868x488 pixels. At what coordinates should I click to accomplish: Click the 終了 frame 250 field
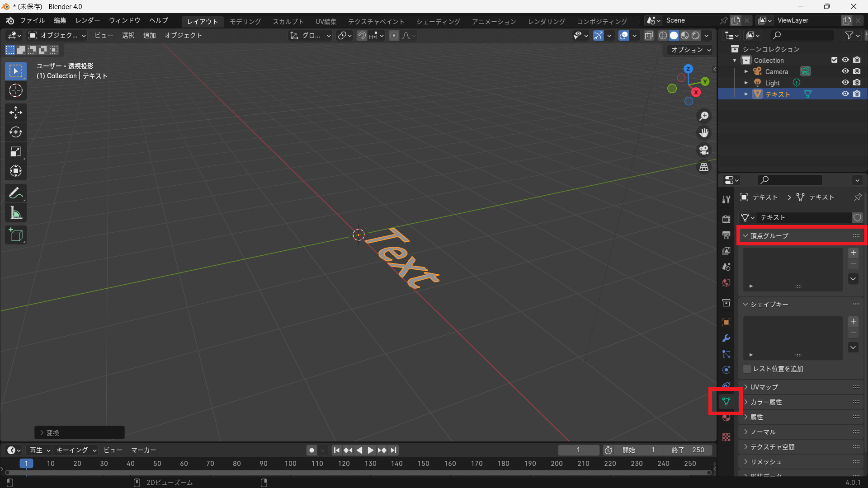pyautogui.click(x=688, y=450)
